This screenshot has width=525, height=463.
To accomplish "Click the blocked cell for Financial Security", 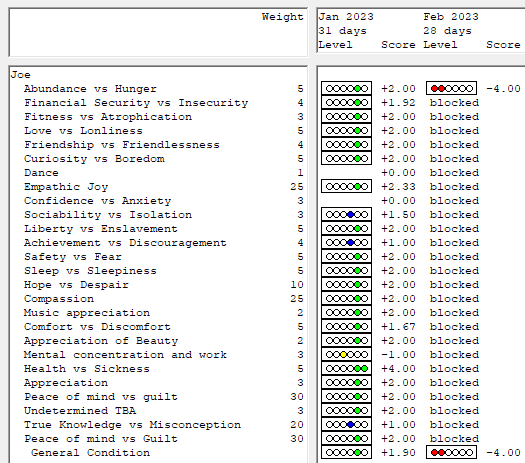I will pyautogui.click(x=454, y=103).
